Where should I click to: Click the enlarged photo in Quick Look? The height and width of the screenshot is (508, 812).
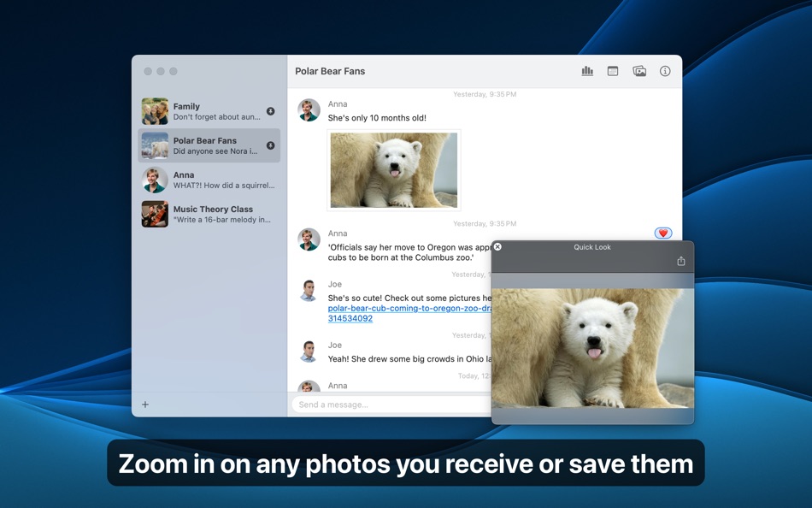pos(592,348)
